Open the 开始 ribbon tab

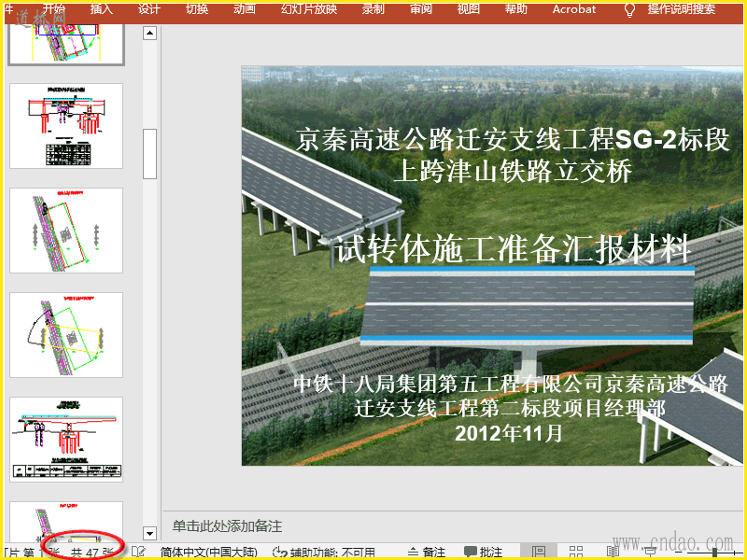(54, 9)
